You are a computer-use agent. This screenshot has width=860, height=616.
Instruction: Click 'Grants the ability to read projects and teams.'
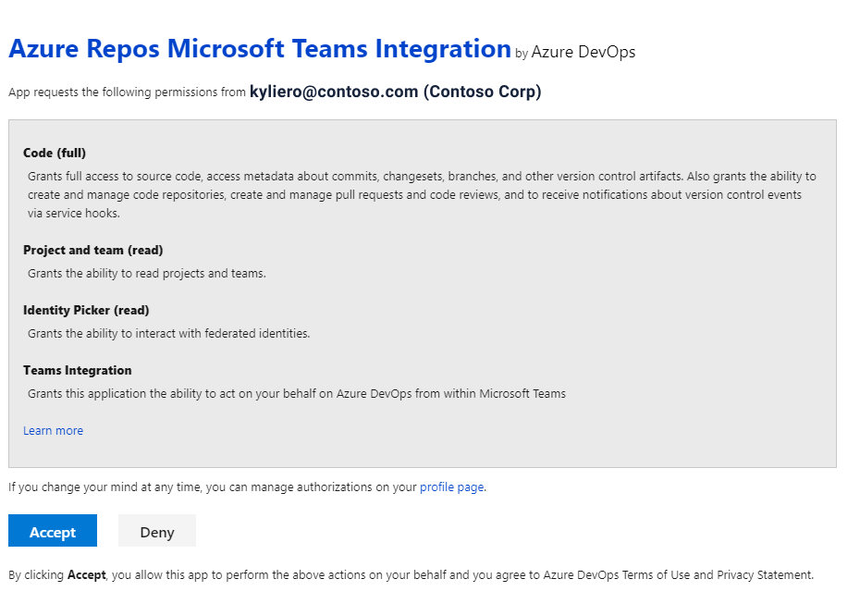(x=147, y=273)
